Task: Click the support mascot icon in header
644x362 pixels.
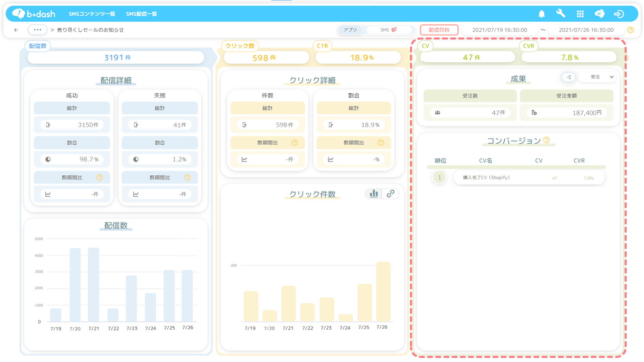Action: [599, 14]
